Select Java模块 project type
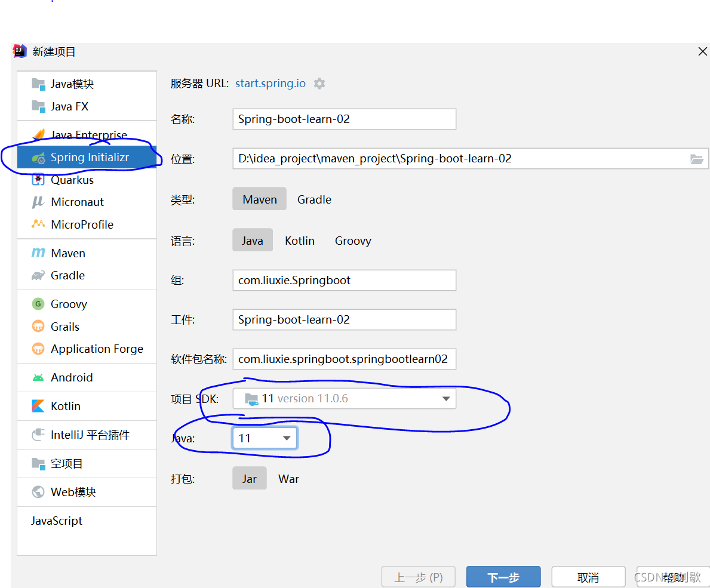 pyautogui.click(x=87, y=84)
